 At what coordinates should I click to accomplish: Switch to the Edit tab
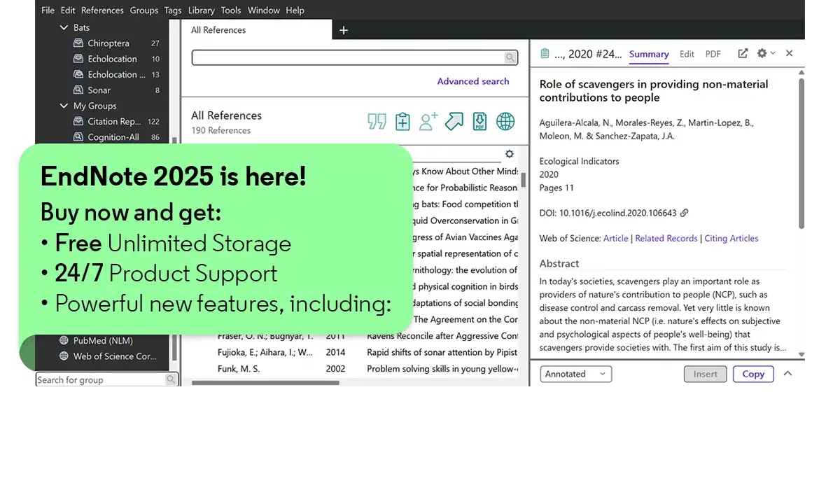click(x=687, y=54)
